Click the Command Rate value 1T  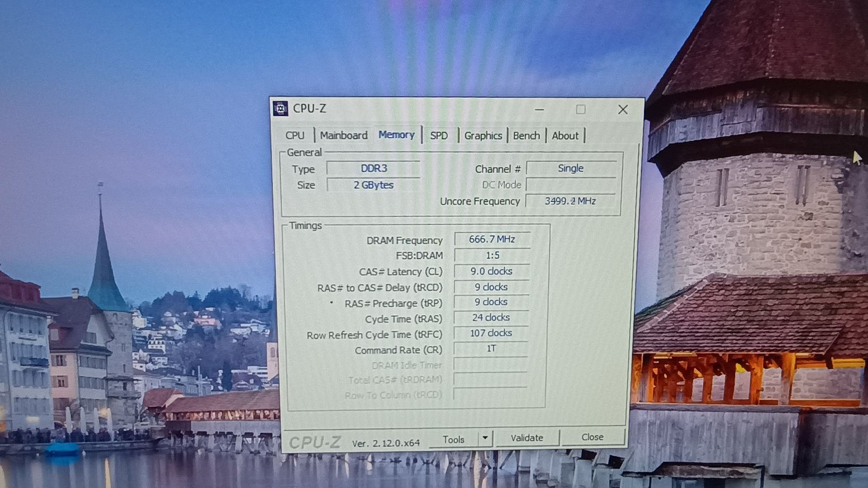491,349
